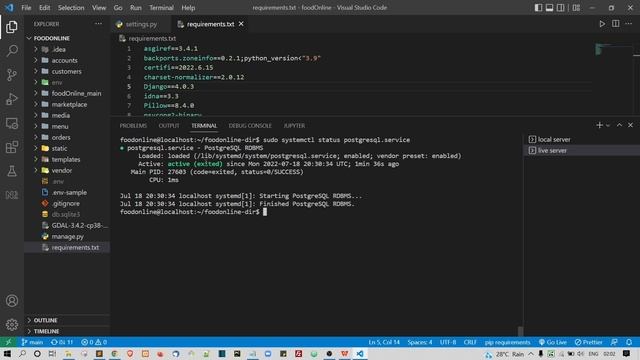640x360 pixels.
Task: Switch to DEBUG CONSOLE panel tab
Action: point(250,126)
